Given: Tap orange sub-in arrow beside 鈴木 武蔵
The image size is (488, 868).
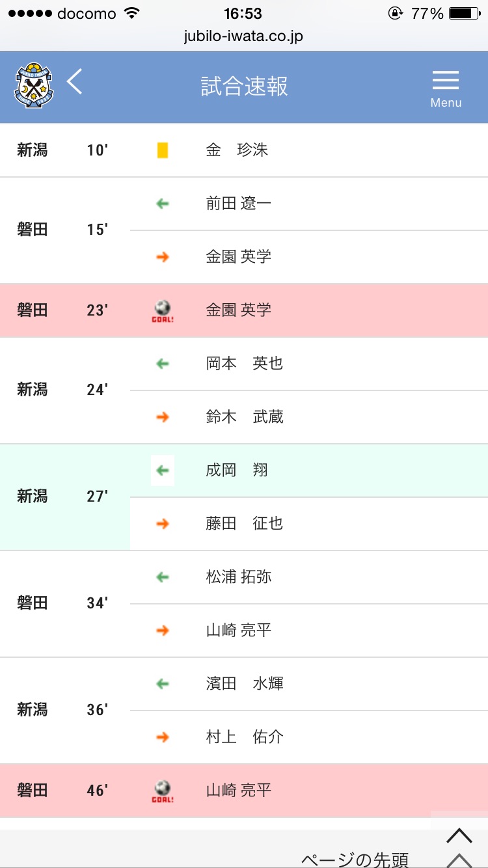Looking at the screenshot, I should pos(163,417).
